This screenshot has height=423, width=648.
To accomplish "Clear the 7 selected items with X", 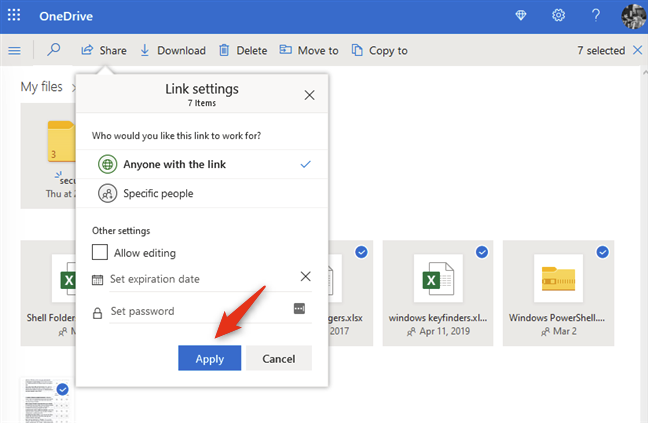I will [x=638, y=50].
